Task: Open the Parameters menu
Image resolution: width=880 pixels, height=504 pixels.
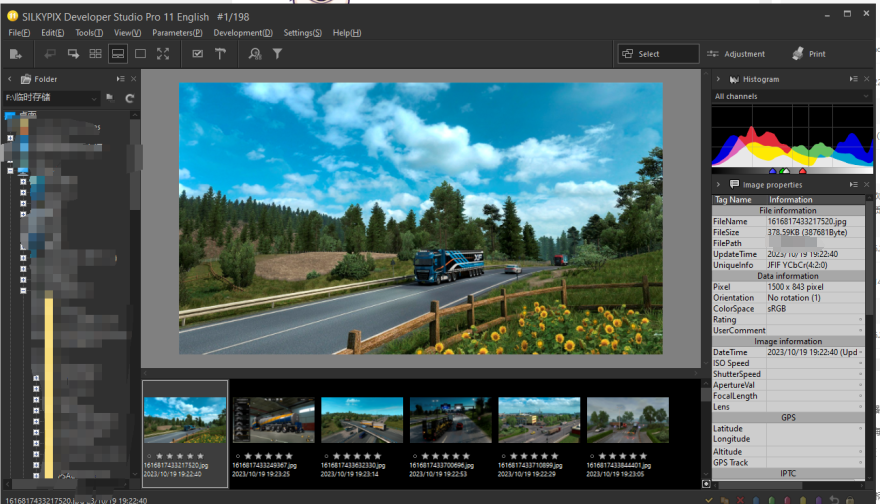Action: [177, 33]
